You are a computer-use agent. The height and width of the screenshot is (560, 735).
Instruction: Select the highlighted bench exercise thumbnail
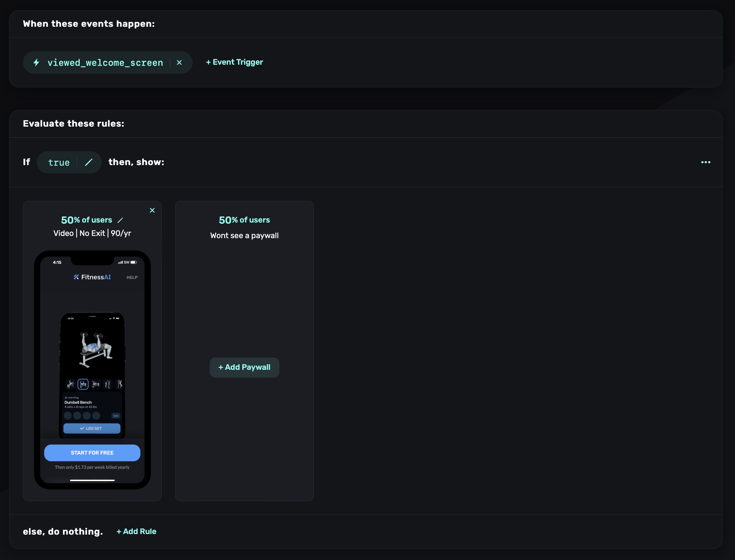pos(83,384)
